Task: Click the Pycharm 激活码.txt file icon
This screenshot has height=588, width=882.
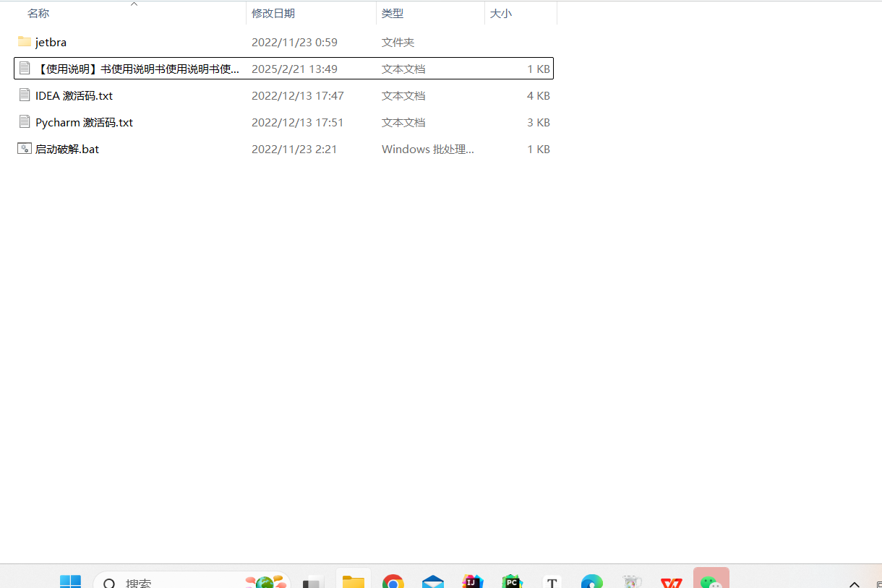Action: (25, 122)
